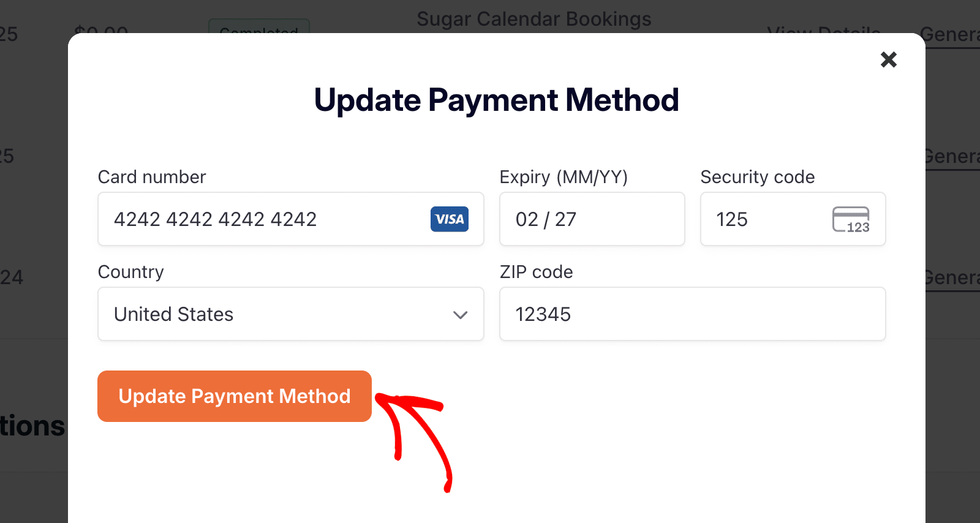This screenshot has width=980, height=523.
Task: Select the Country dropdown chevron arrow
Action: pos(459,314)
